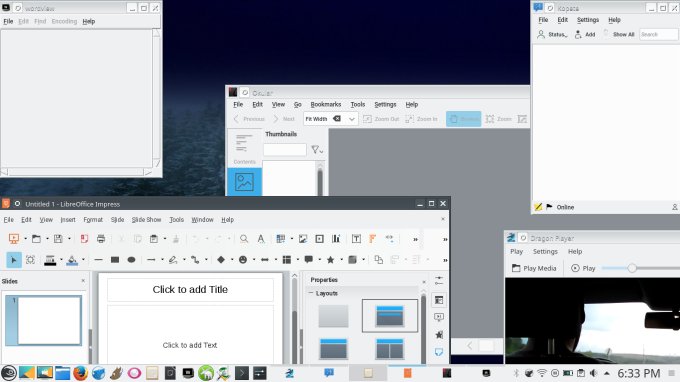
Task: Insert a text box in Impress
Action: tap(356, 238)
